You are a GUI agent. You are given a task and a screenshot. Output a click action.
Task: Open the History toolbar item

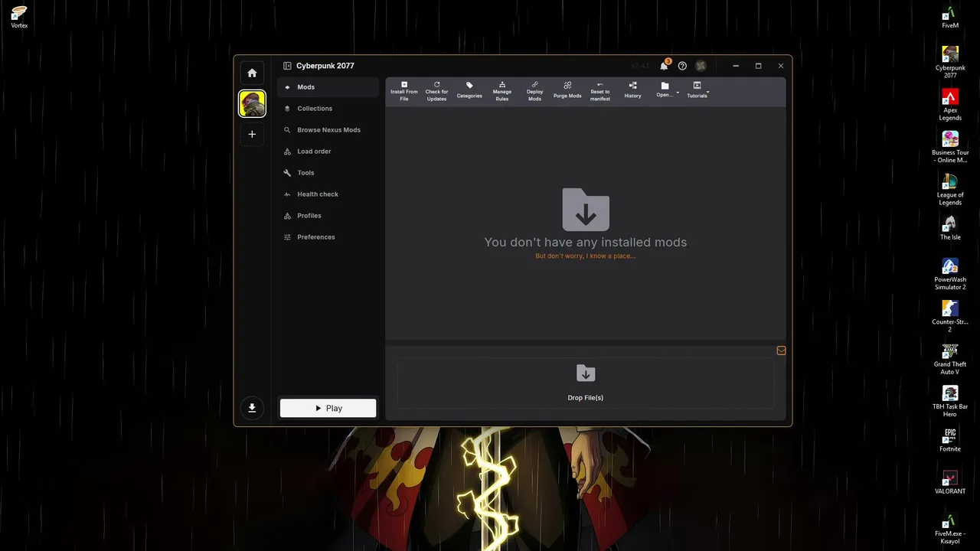[x=632, y=91]
